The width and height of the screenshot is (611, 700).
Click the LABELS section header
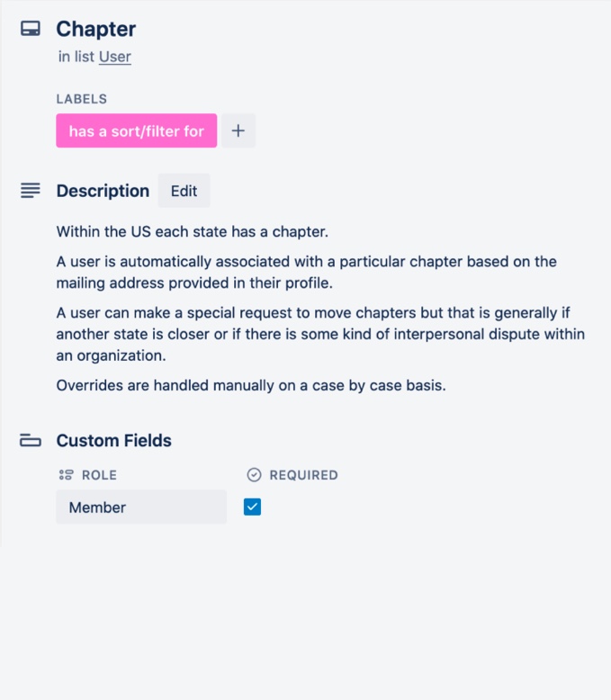point(82,99)
